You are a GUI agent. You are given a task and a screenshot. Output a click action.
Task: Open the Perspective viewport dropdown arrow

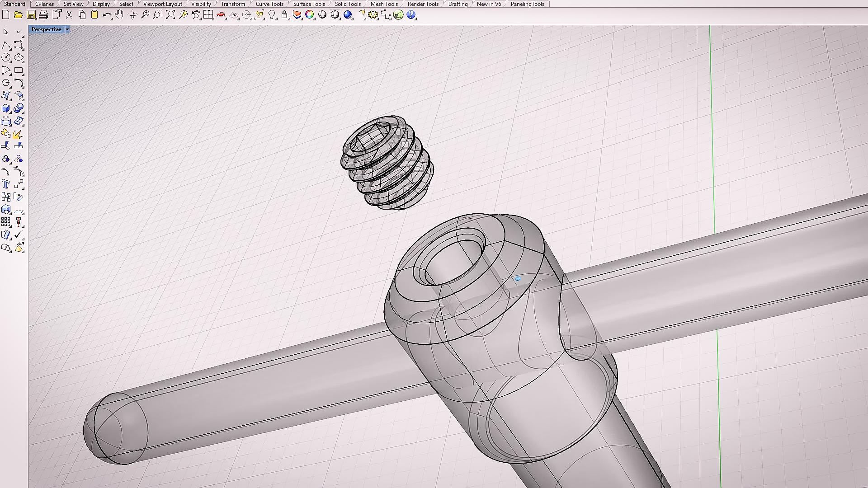[x=67, y=29]
